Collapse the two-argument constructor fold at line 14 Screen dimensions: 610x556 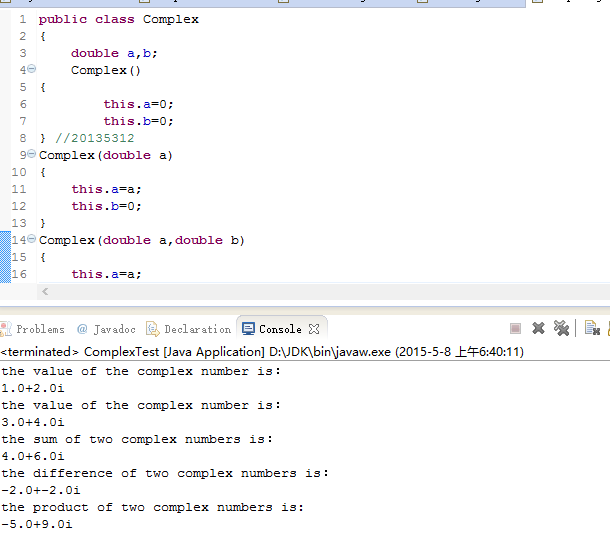coord(32,239)
